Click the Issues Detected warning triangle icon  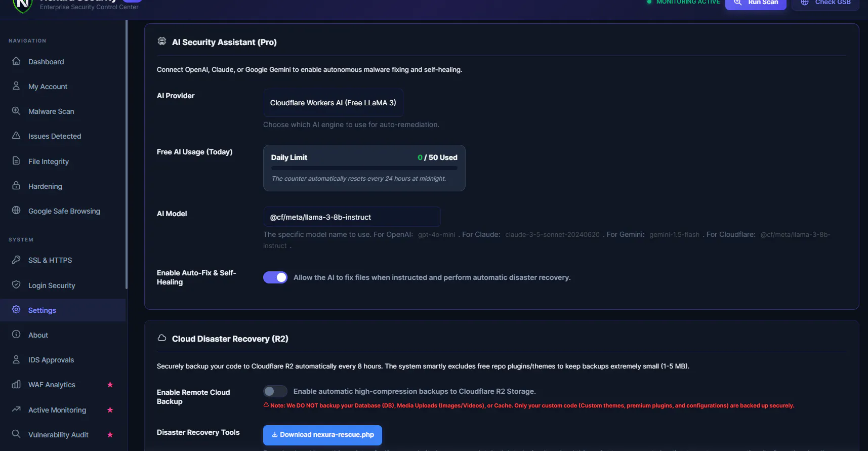point(16,136)
